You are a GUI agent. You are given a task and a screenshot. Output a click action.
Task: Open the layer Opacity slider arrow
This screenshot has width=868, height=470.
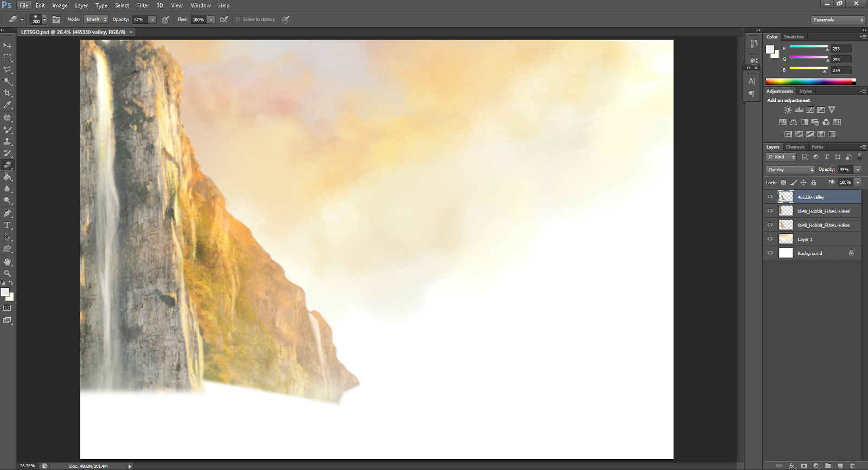[x=858, y=170]
